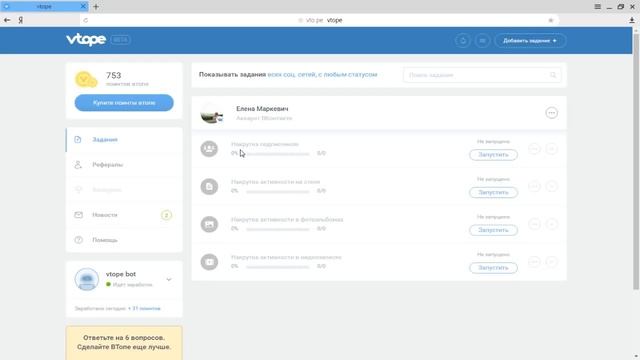The height and width of the screenshot is (360, 640).
Task: Open the Задания sidebar section
Action: tap(124, 140)
